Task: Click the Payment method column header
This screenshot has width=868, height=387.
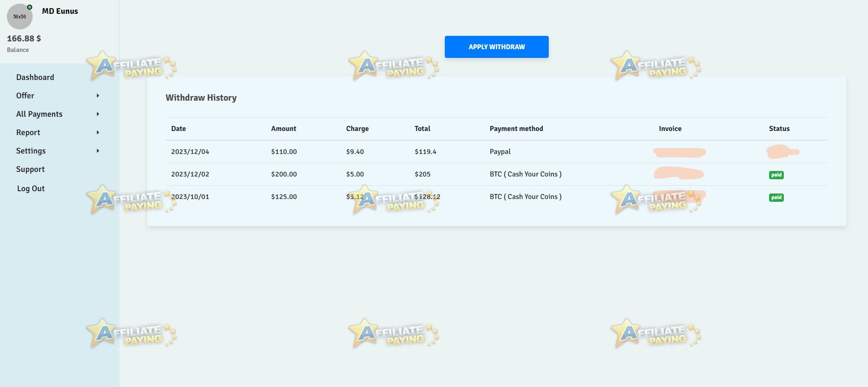Action: tap(516, 129)
